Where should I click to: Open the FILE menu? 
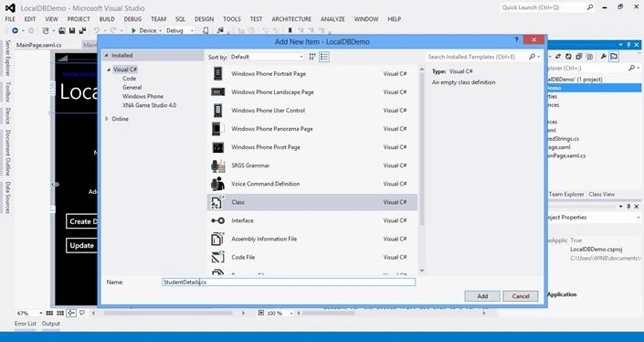10,19
